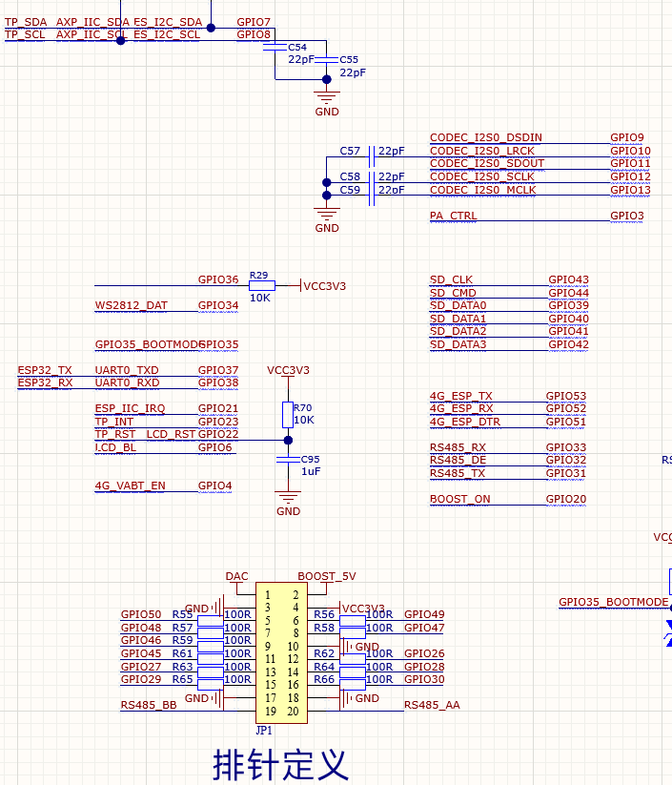Select the WS2812_DAT net label

click(132, 305)
